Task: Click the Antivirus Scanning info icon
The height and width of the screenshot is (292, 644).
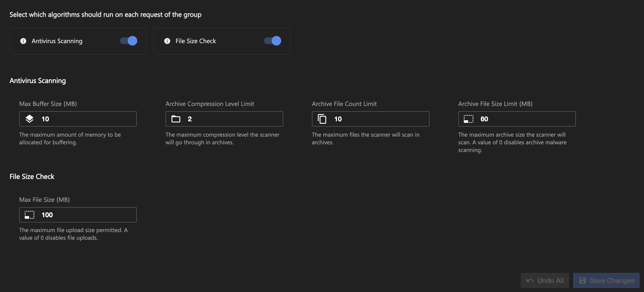Action: [x=23, y=41]
